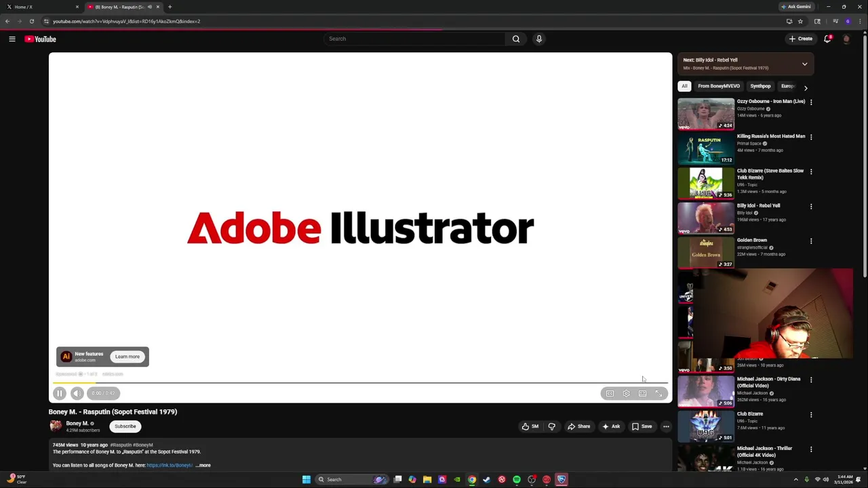The height and width of the screenshot is (488, 868).
Task: Open the YouTube hamburger guide menu
Action: (12, 39)
